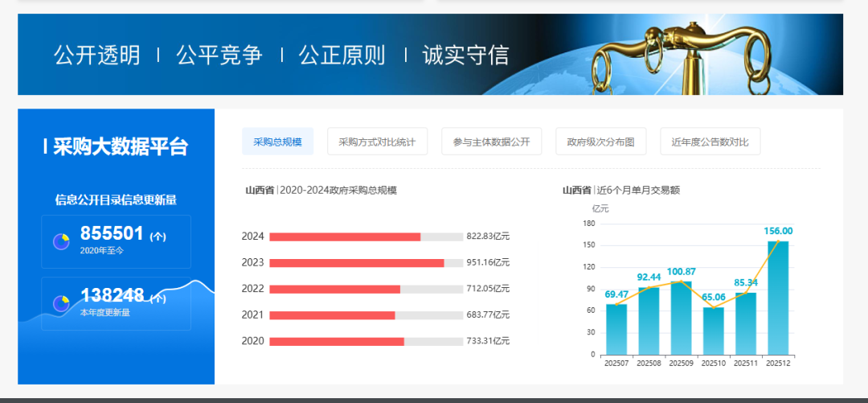Switch to 采购方式对比统计 tab
This screenshot has height=403, width=868.
click(x=377, y=142)
